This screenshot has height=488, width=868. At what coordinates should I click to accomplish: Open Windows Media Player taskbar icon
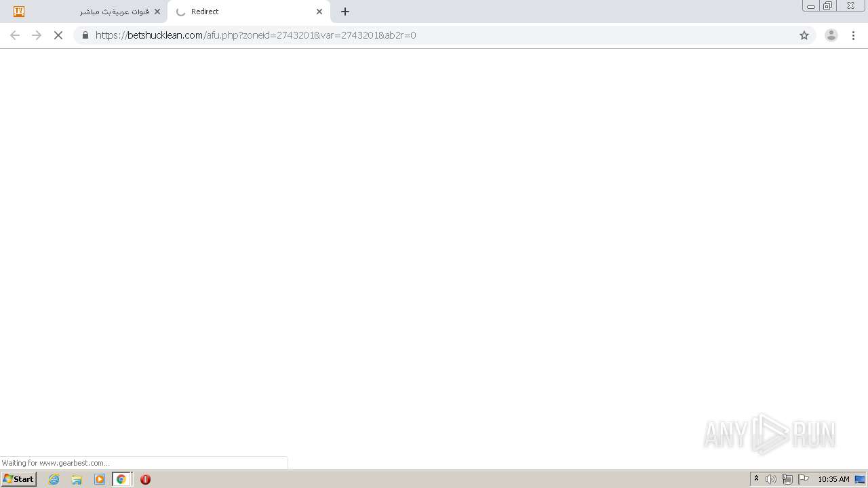(x=100, y=479)
